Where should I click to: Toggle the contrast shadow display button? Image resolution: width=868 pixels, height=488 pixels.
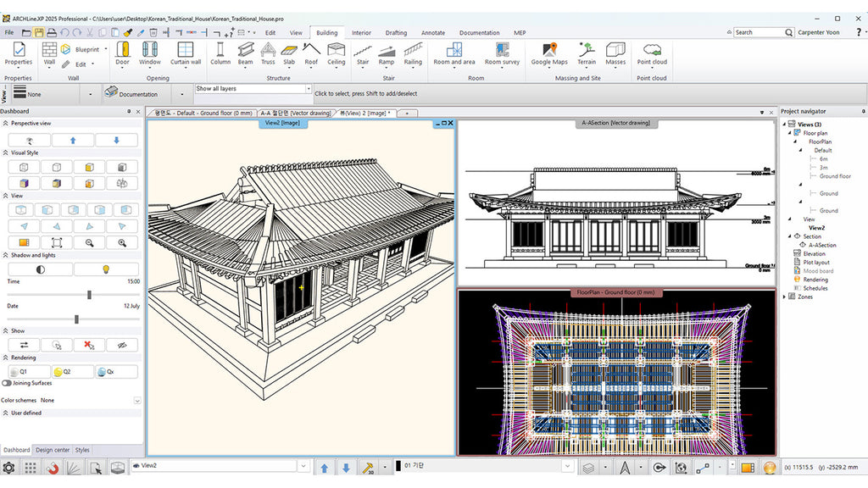click(39, 268)
